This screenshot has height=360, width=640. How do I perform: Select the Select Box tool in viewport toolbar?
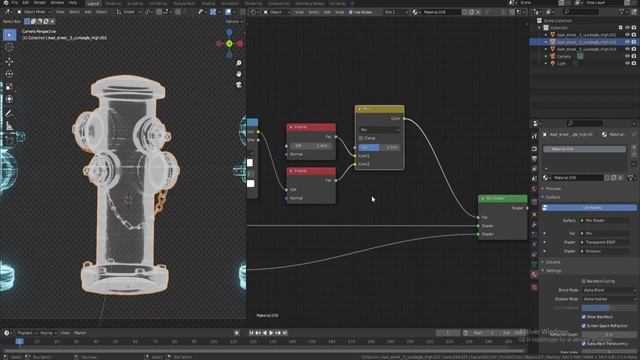(x=9, y=35)
